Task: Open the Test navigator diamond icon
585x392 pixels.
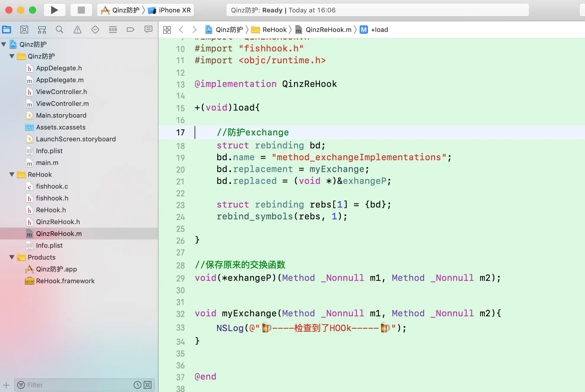Action: coord(95,30)
